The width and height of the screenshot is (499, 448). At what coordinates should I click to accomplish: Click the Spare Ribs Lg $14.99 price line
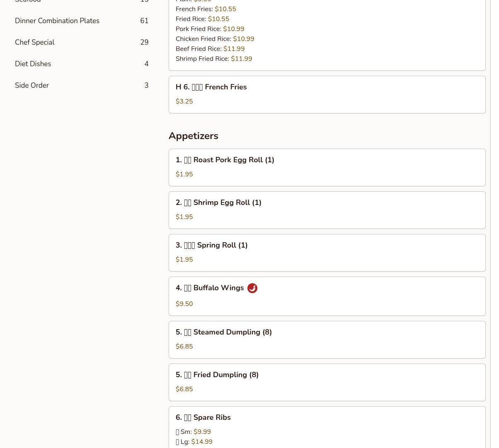[194, 442]
